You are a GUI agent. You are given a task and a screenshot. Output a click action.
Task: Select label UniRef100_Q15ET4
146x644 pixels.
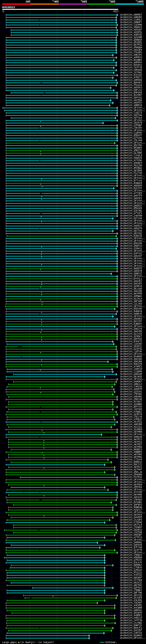[131, 414]
